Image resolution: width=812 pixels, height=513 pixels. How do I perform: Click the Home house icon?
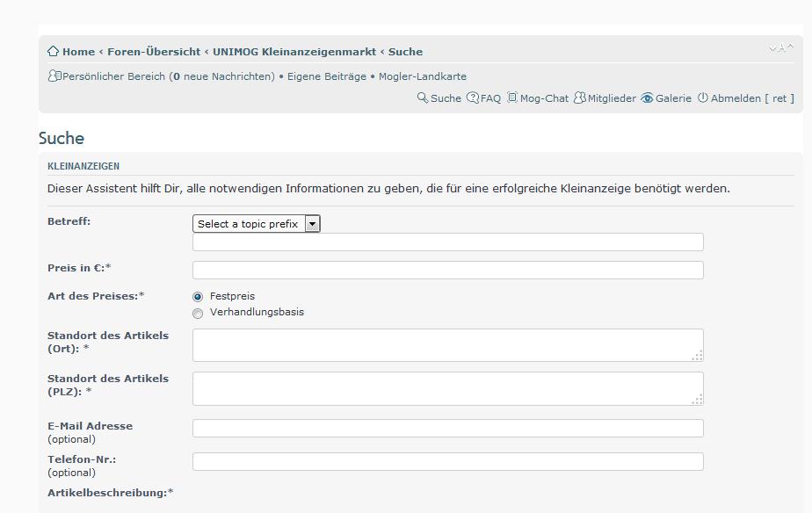[x=54, y=51]
